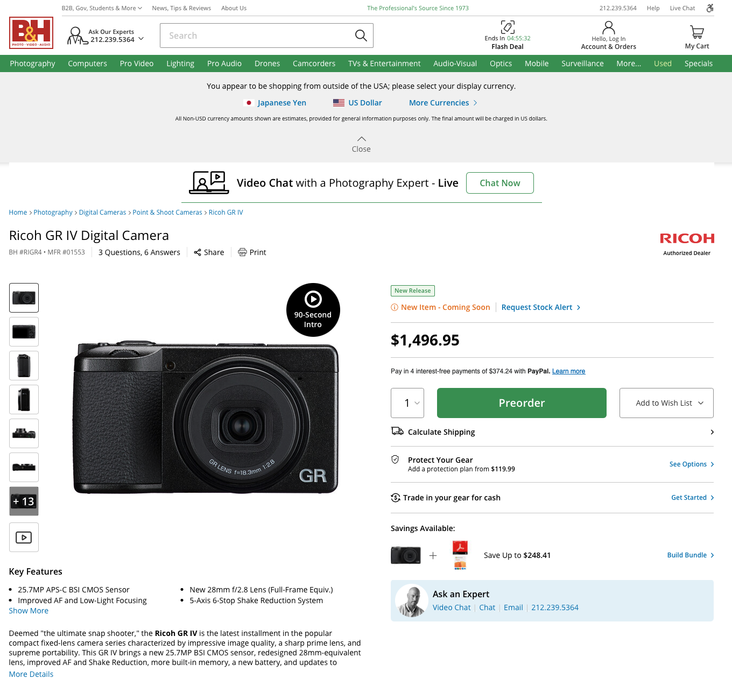Collapse the currency selection banner
Screen dimensions: 732x700
click(x=361, y=144)
